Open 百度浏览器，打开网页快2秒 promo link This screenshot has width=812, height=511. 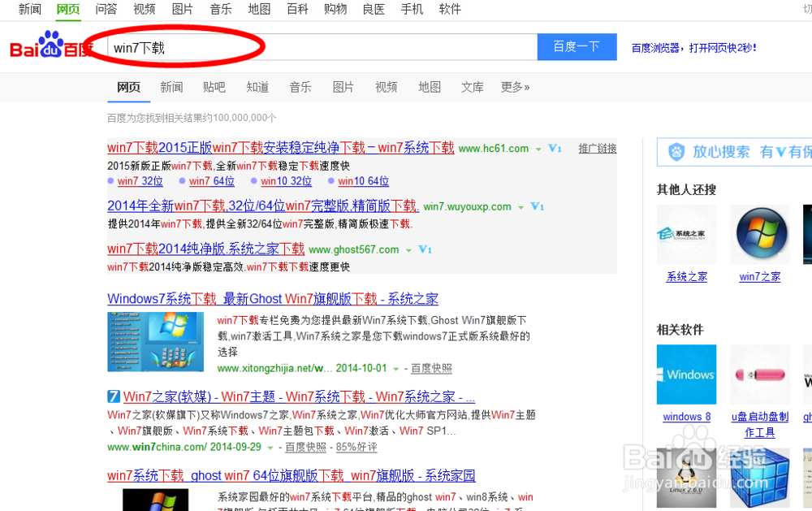pyautogui.click(x=694, y=48)
